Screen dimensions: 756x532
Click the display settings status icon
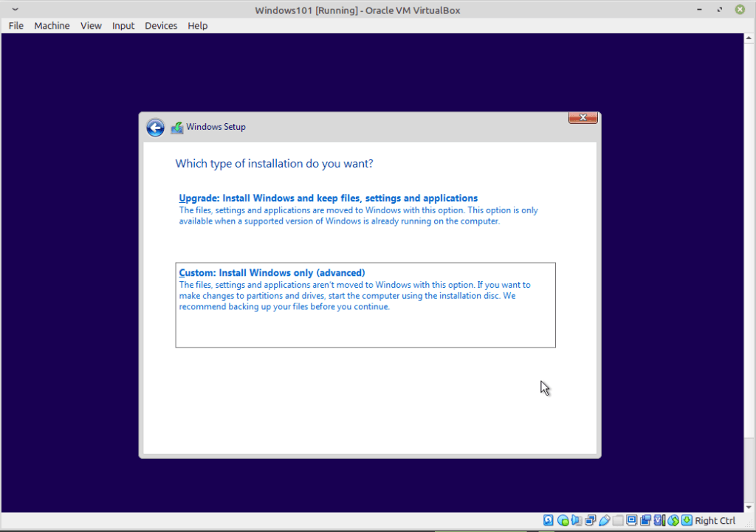tap(632, 520)
